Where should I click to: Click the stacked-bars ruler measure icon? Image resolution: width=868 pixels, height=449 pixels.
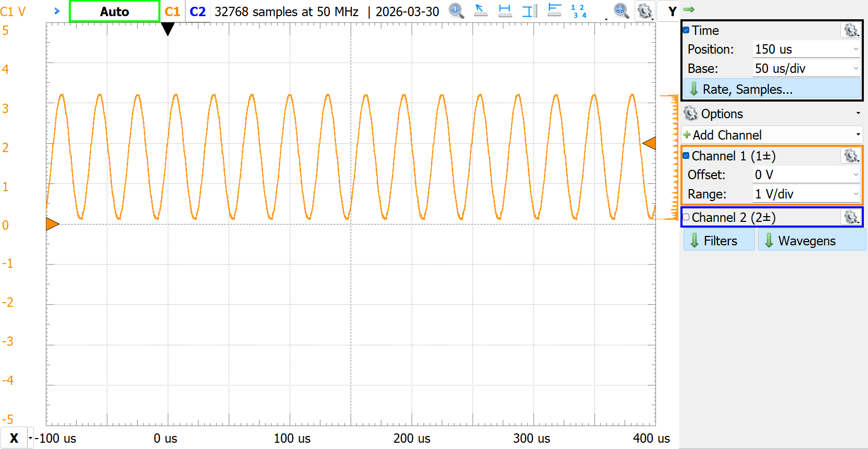(x=554, y=11)
